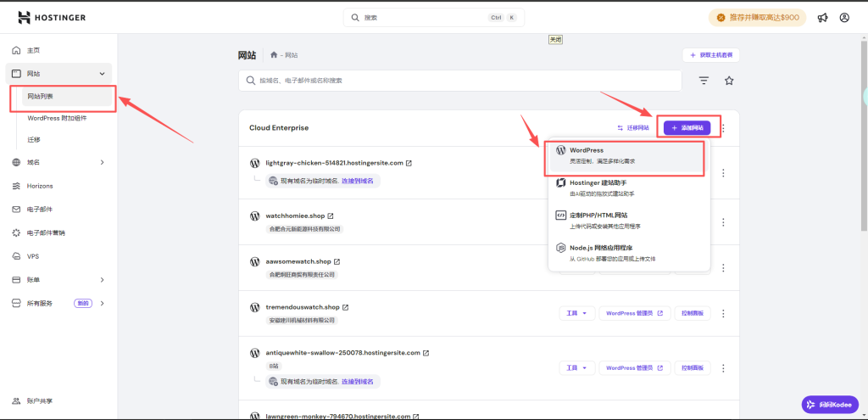Click the home breadcrumb icon
Screen dimensions: 868x420
(274, 55)
